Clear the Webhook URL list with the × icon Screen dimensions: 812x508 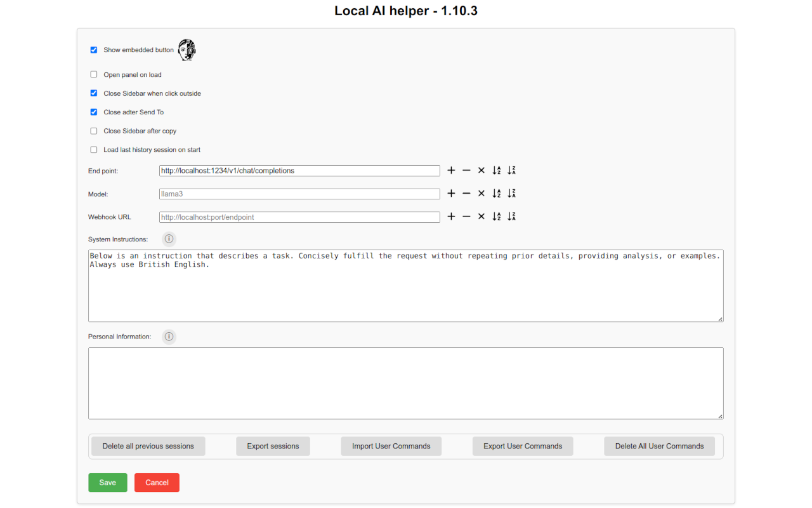coord(481,217)
